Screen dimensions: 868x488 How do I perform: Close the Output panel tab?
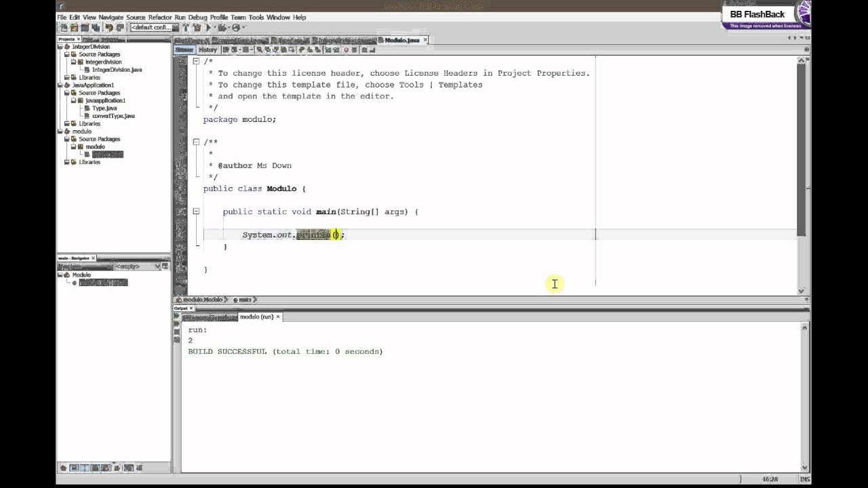(191, 308)
